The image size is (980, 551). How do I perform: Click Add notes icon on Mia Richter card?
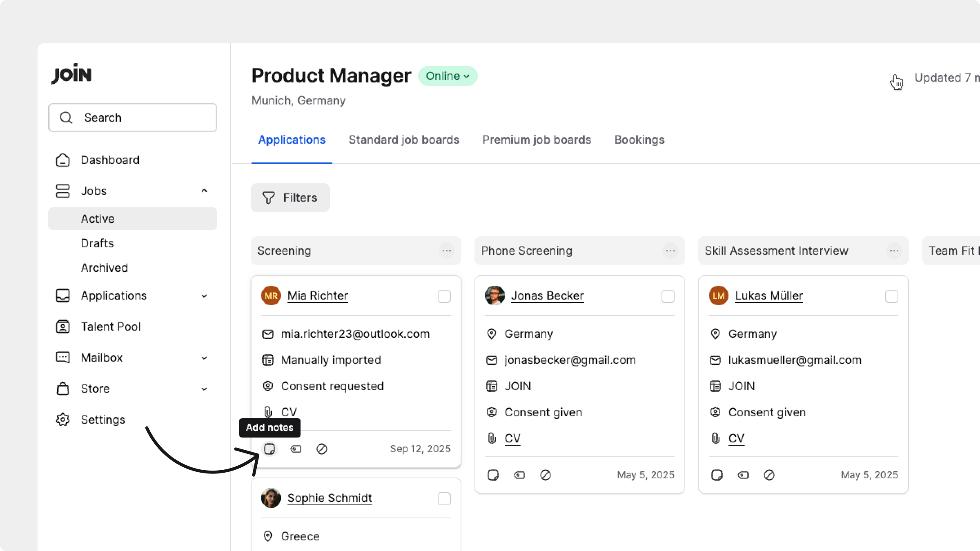269,449
